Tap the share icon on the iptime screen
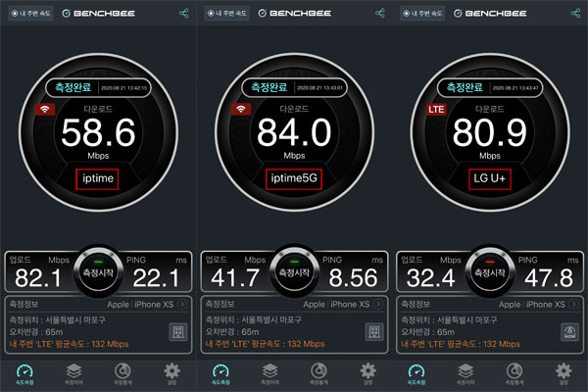588x392 pixels. pos(184,14)
